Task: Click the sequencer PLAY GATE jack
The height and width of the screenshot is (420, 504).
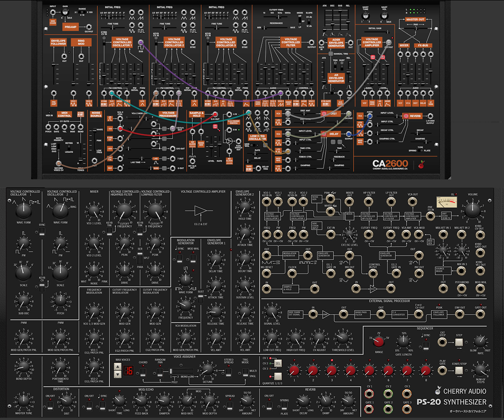Action: pyautogui.click(x=442, y=370)
